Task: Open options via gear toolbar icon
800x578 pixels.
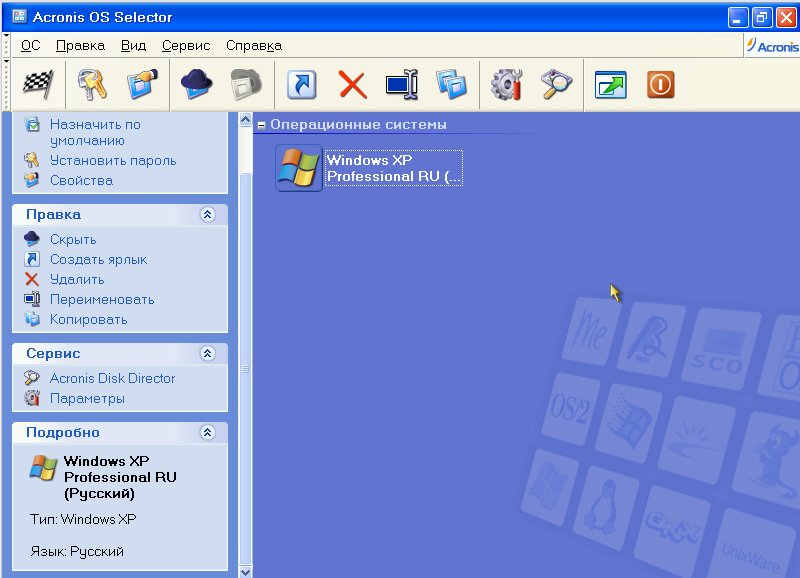Action: coord(507,85)
